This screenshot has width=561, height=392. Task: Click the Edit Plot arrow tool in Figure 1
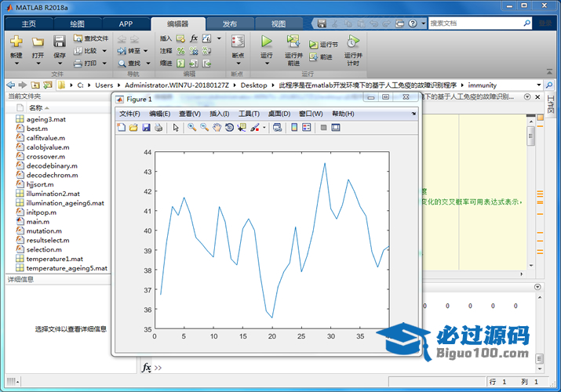tap(176, 128)
